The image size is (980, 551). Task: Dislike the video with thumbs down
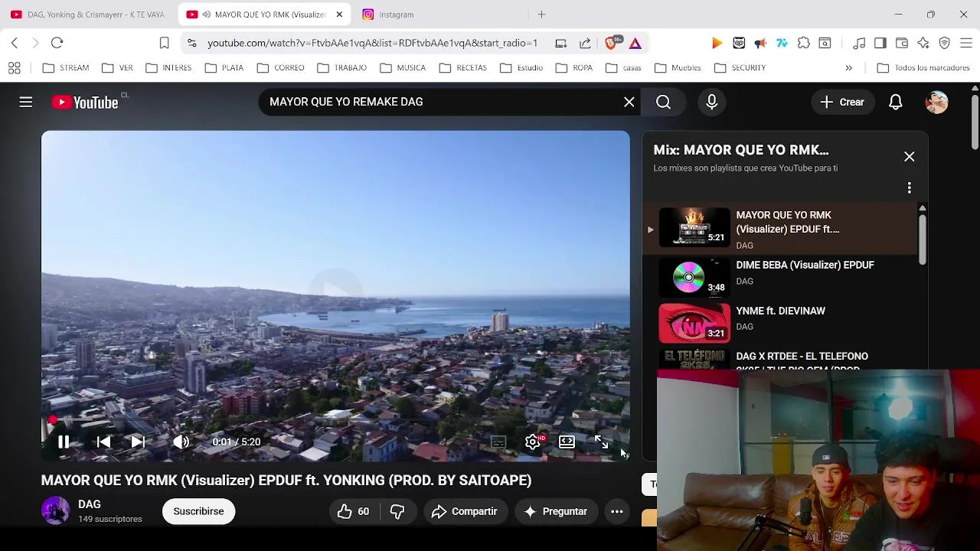click(x=397, y=511)
